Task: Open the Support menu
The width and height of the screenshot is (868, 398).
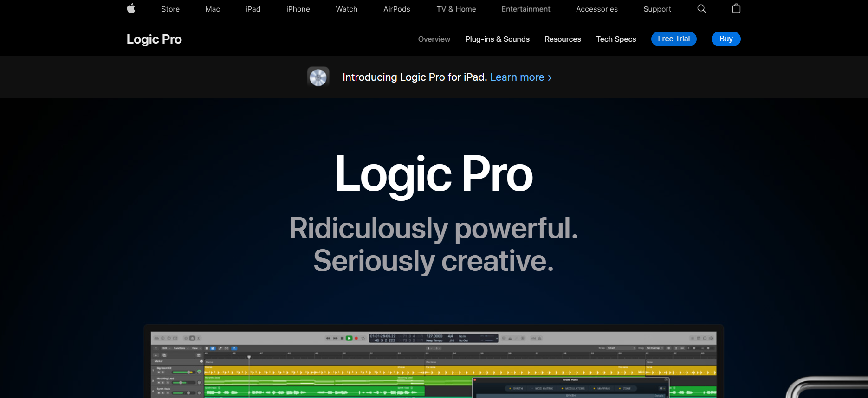Action: click(x=657, y=9)
